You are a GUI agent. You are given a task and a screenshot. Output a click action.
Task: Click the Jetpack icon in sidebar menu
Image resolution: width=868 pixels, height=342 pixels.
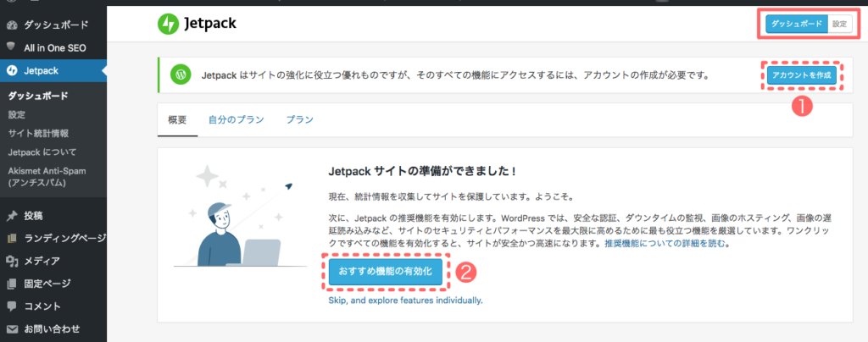11,70
